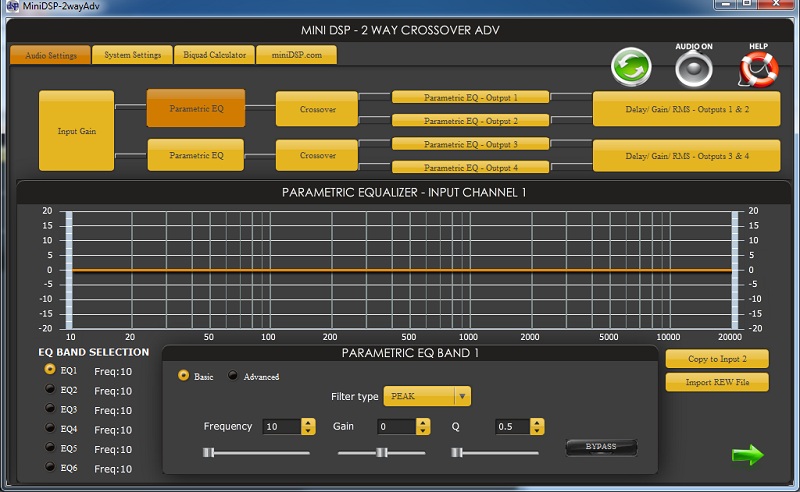
Task: Toggle the Audio On speaker icon
Action: tap(694, 69)
